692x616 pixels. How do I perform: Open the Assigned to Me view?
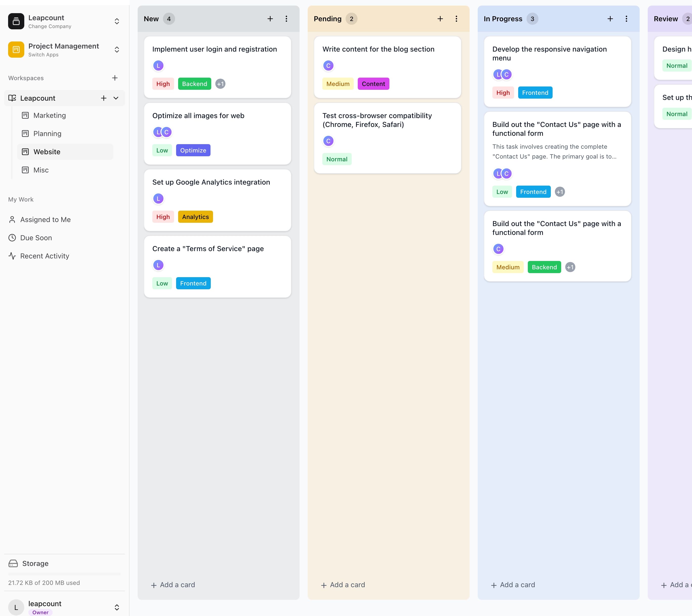pyautogui.click(x=45, y=219)
